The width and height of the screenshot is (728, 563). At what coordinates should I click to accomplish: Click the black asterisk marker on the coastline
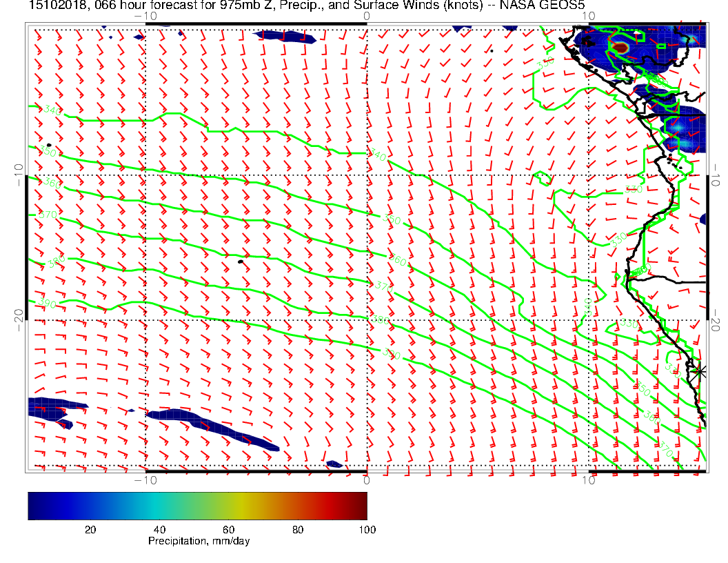699,371
